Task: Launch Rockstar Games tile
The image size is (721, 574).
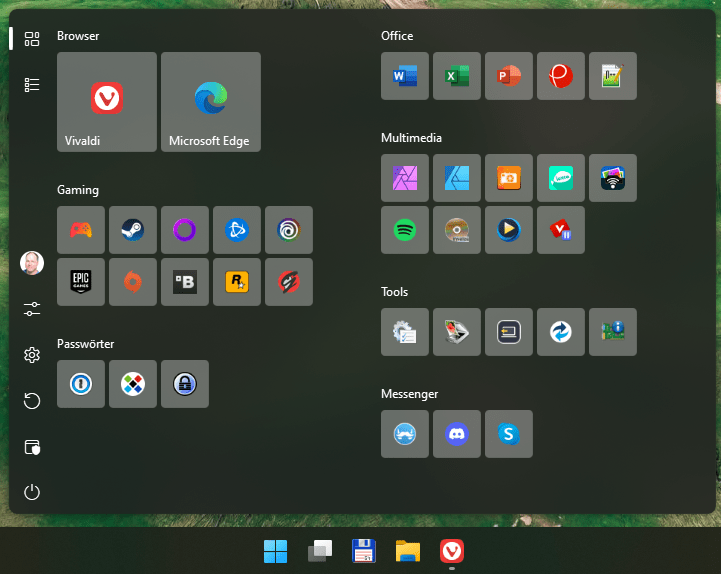Action: tap(236, 282)
